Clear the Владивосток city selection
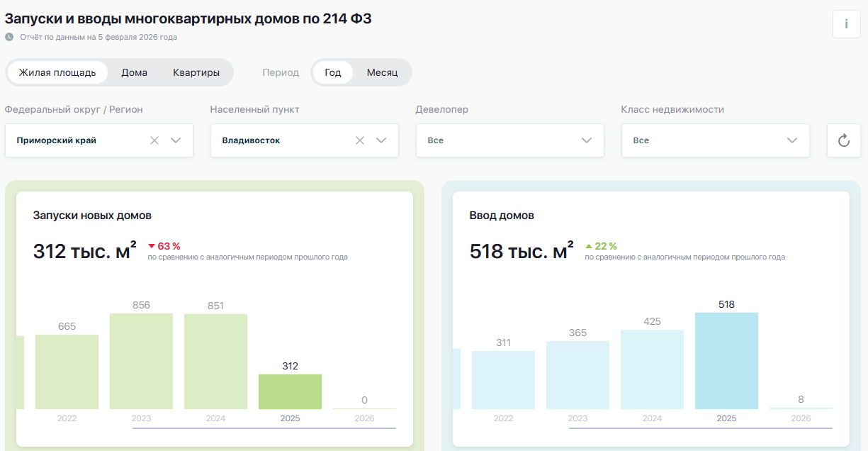Image resolution: width=868 pixels, height=451 pixels. 360,140
